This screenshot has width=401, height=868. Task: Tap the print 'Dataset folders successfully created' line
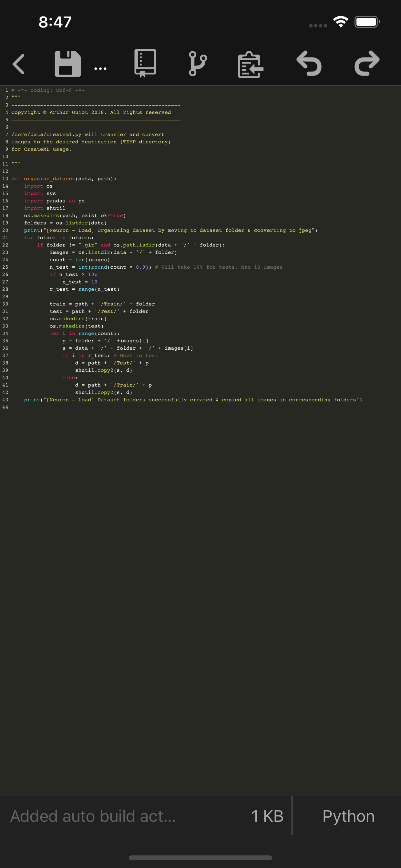click(193, 400)
